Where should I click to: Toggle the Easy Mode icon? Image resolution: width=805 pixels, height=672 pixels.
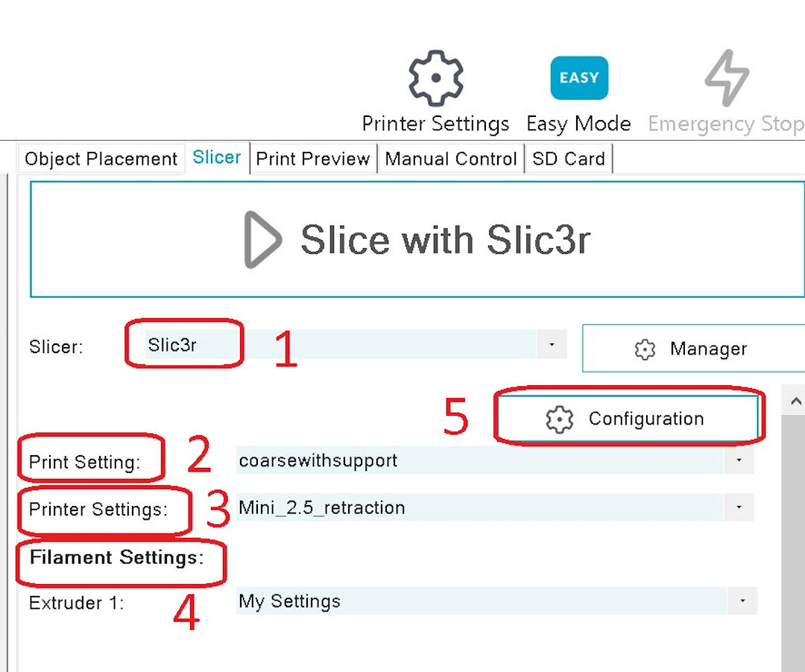pos(579,78)
